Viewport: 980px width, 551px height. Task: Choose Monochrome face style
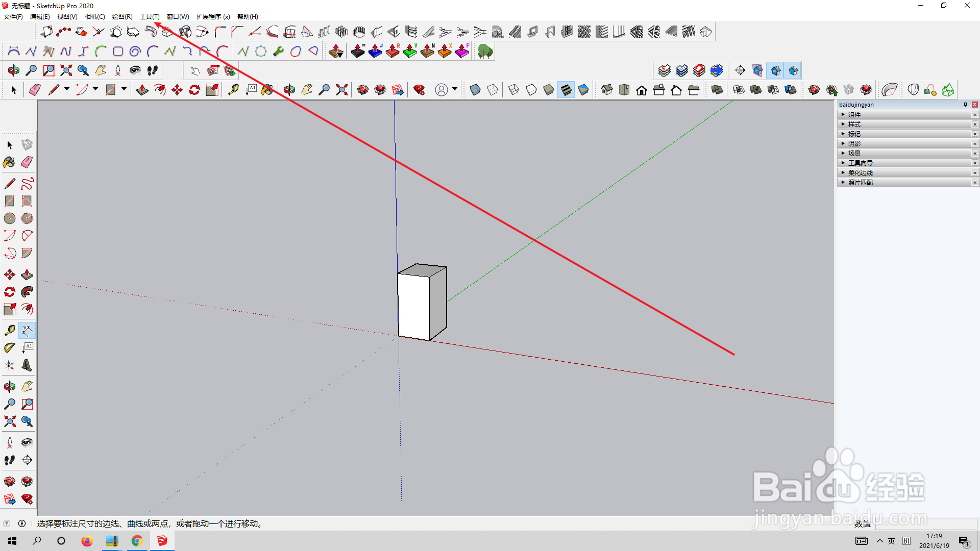[583, 90]
